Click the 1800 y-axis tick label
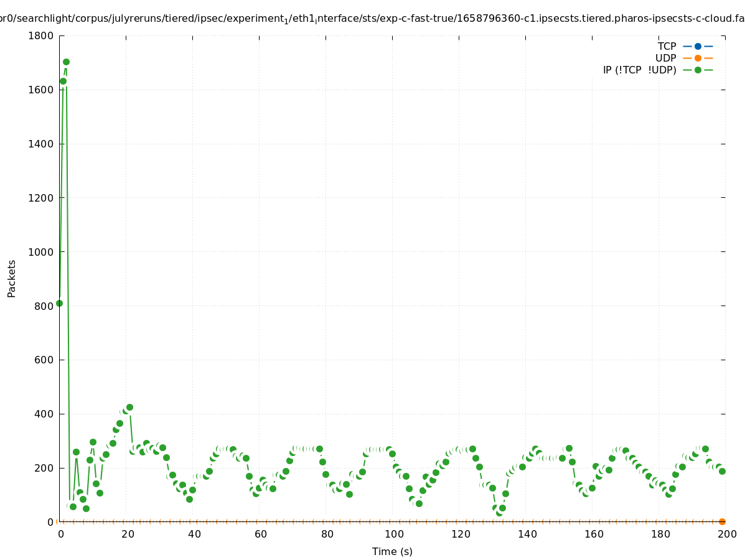 point(40,35)
